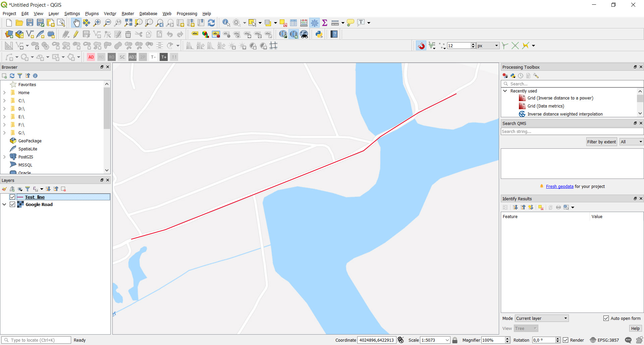
Task: Disable Auto open form
Action: [x=606, y=318]
